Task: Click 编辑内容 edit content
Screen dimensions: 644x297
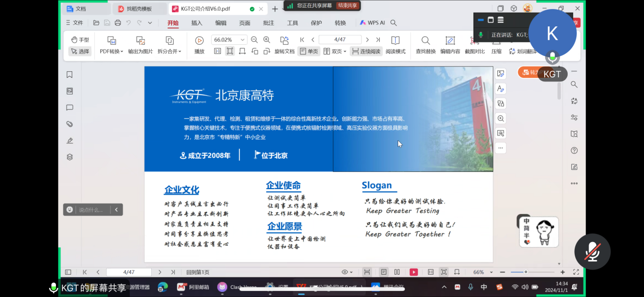Action: click(450, 45)
